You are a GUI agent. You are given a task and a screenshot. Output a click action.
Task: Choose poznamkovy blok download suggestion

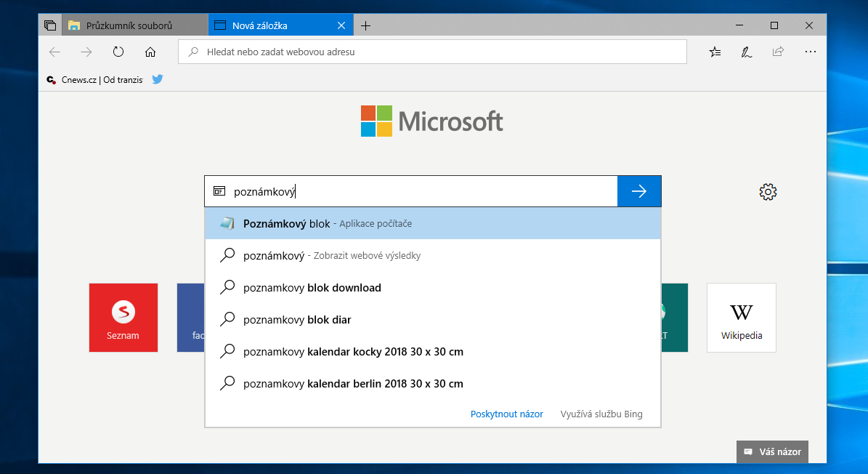click(312, 288)
